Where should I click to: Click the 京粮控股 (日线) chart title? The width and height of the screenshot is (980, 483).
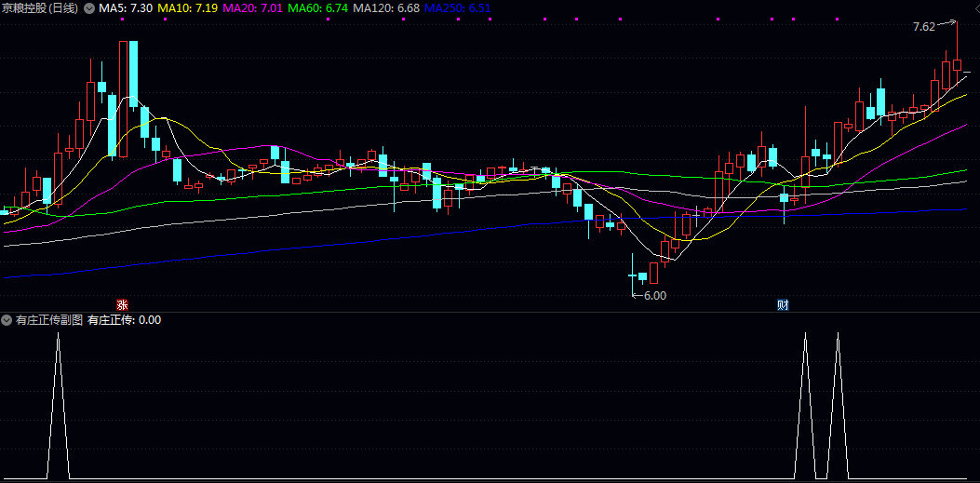click(40, 8)
